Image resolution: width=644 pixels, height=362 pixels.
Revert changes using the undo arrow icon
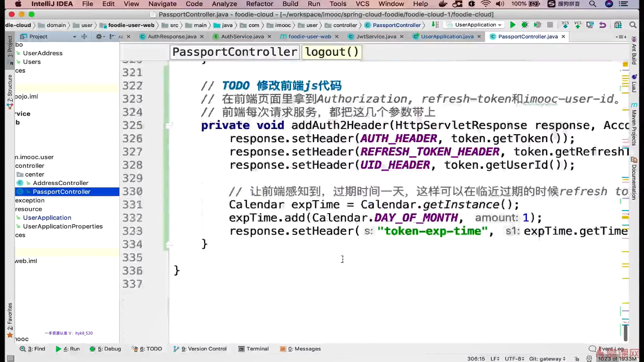click(x=603, y=25)
